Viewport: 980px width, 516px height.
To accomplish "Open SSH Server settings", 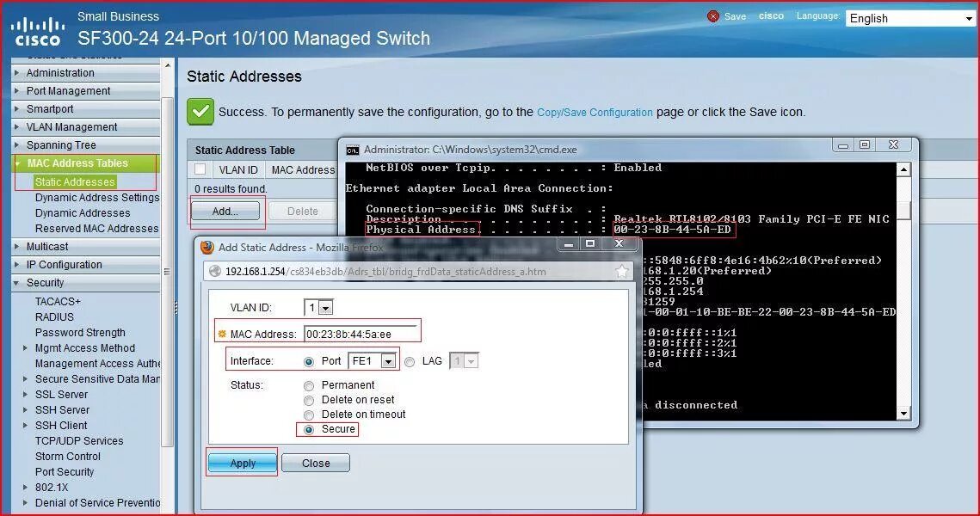I will point(62,410).
